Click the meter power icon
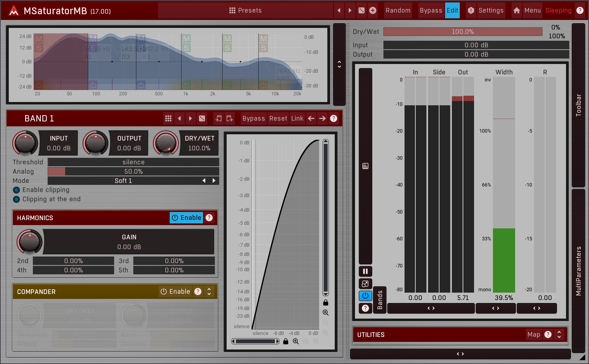This screenshot has height=364, width=589. pos(365,296)
